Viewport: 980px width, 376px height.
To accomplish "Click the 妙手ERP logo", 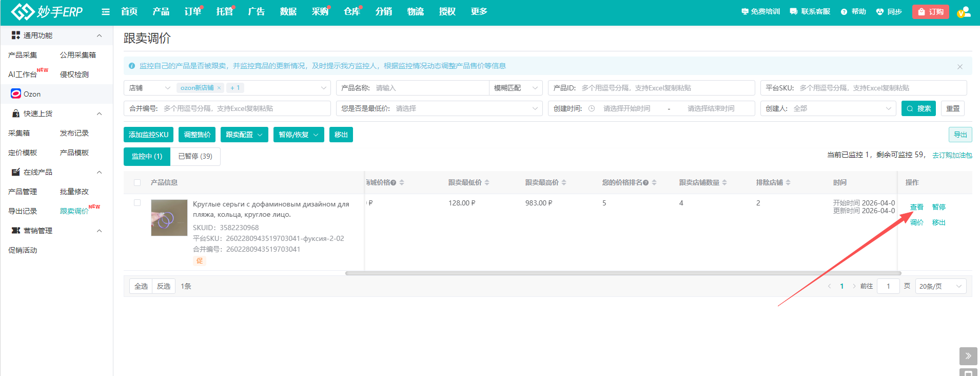I will pos(47,11).
